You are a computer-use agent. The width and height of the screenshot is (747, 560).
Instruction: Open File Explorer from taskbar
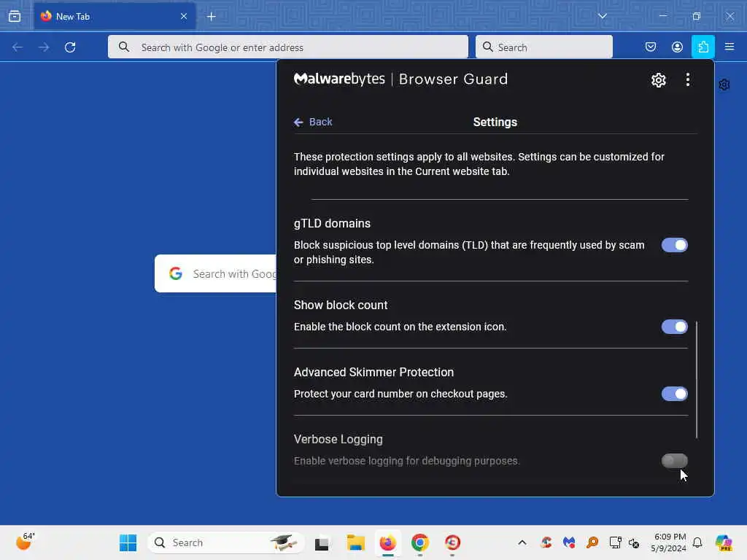[x=355, y=542]
